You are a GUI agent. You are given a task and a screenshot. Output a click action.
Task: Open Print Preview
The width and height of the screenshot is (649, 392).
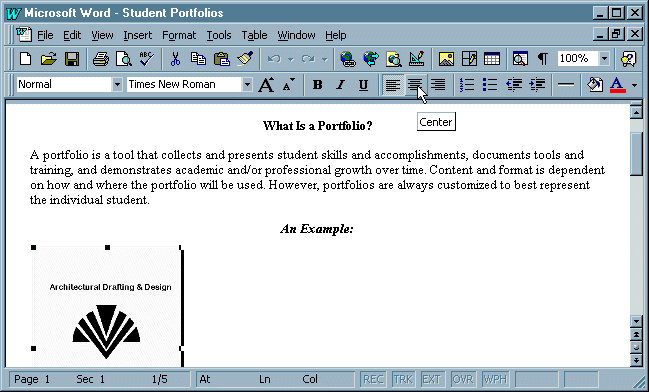click(x=123, y=59)
